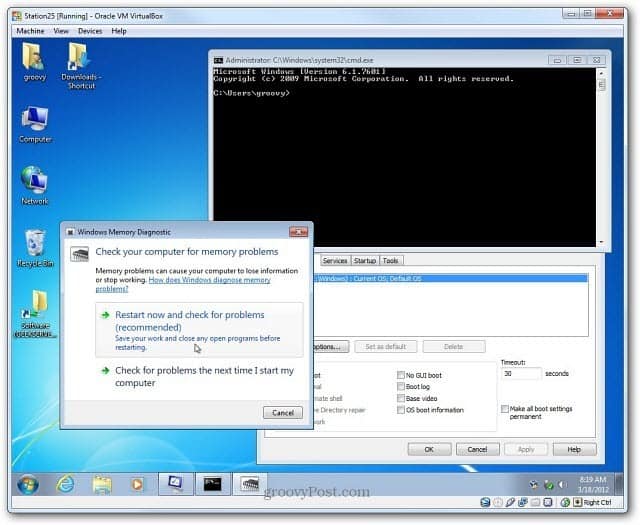Open the Software shortcut folder on desktop

pyautogui.click(x=35, y=314)
